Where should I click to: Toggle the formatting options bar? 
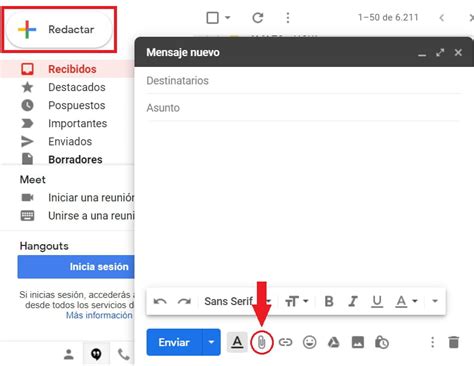coord(237,342)
